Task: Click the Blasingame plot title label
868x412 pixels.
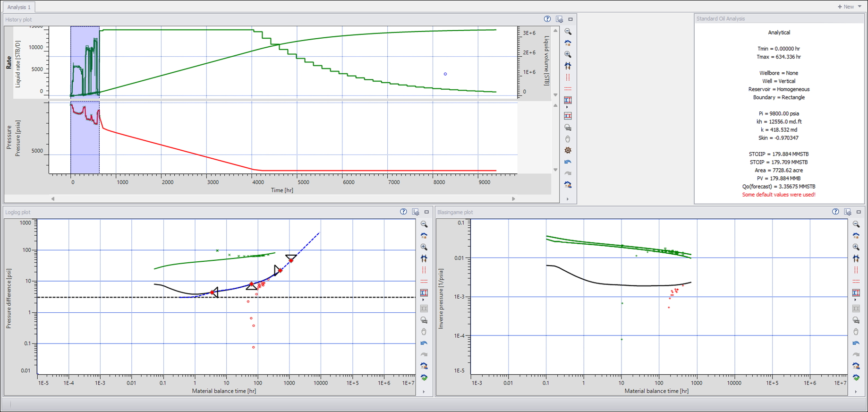Action: click(x=455, y=212)
